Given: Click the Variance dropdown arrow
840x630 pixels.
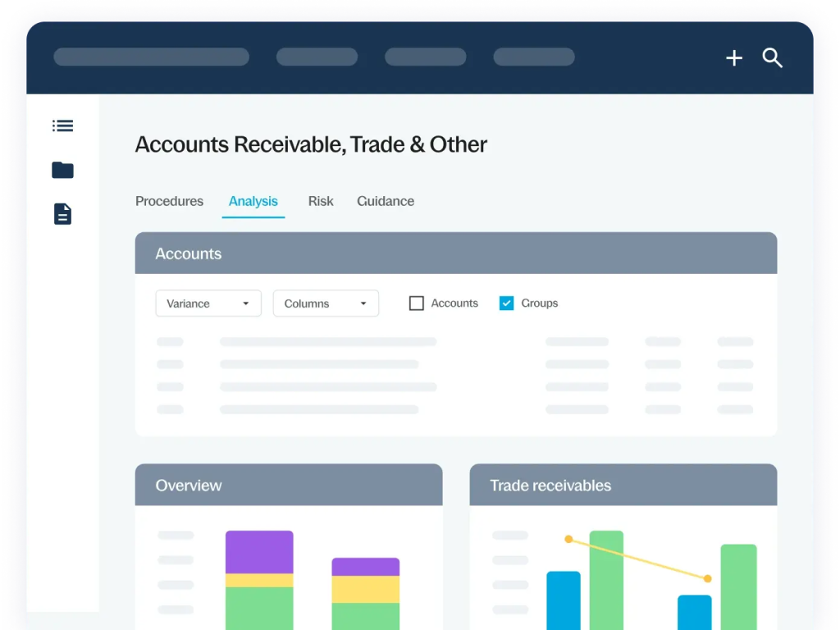Looking at the screenshot, I should tap(245, 304).
